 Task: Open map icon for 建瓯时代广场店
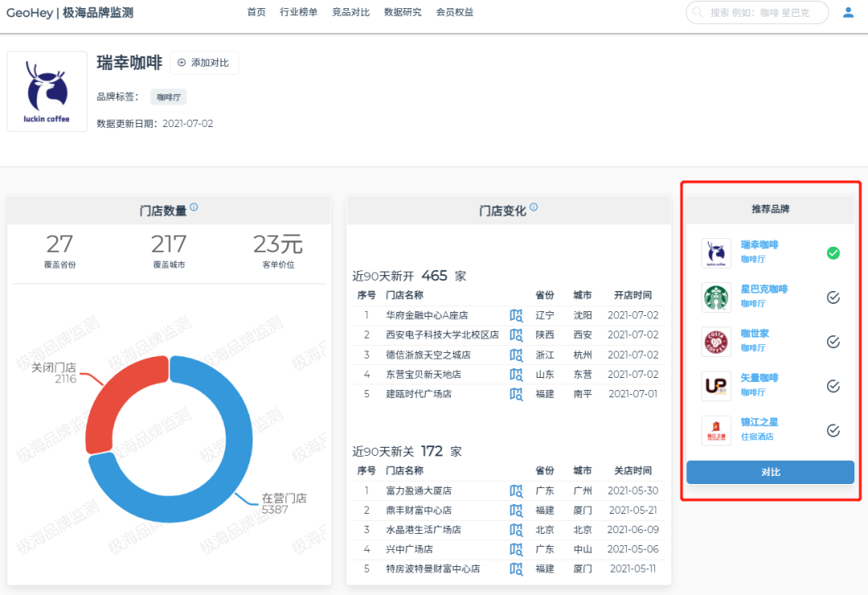[516, 394]
